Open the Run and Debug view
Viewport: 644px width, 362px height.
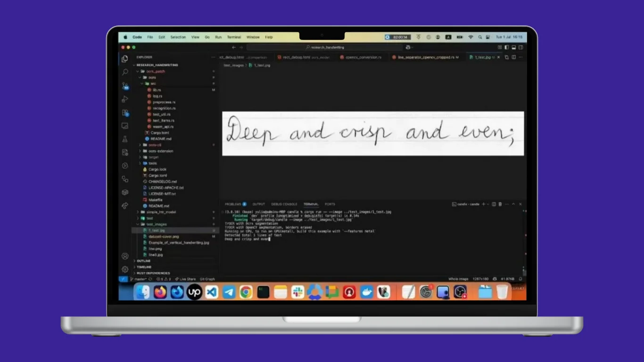[124, 99]
